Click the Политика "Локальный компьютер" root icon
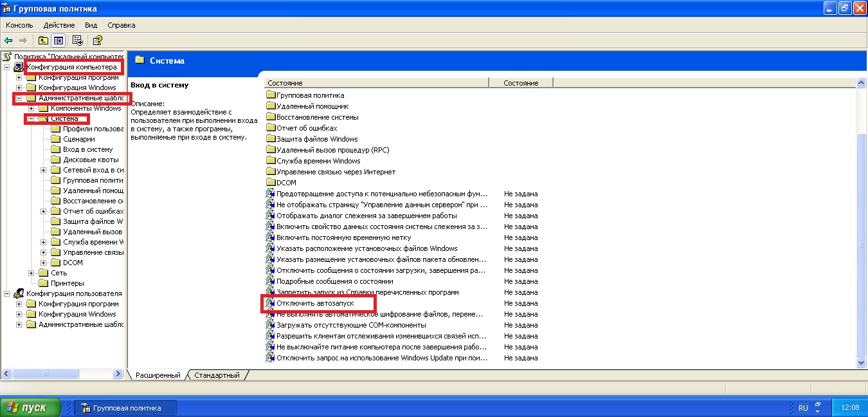The height and width of the screenshot is (417, 868). [x=7, y=57]
